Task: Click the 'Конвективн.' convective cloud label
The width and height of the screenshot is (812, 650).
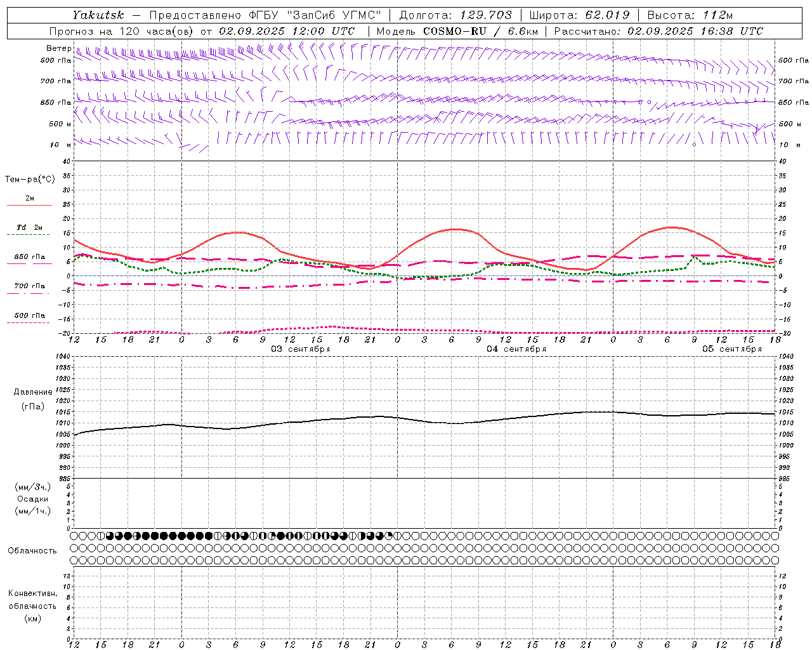Action: pyautogui.click(x=32, y=594)
